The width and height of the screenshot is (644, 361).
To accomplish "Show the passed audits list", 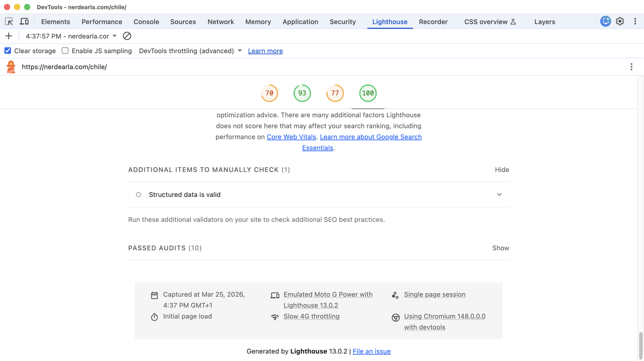I will click(500, 248).
